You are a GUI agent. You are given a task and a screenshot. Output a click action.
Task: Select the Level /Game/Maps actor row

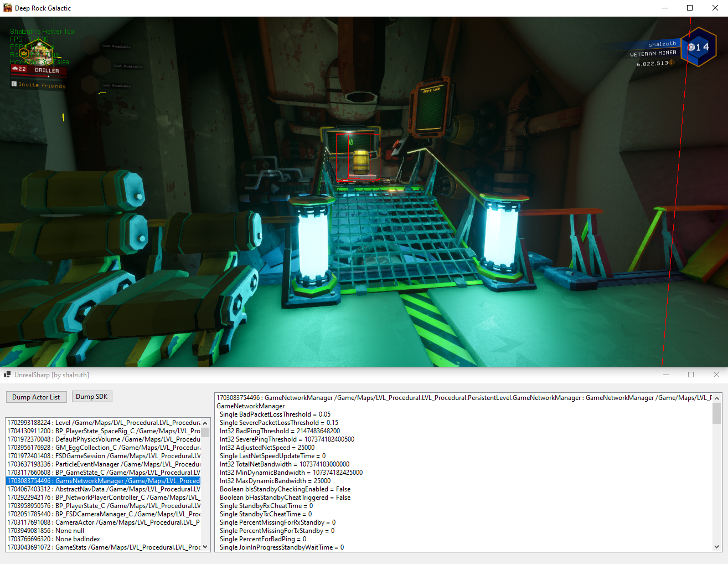tap(103, 423)
